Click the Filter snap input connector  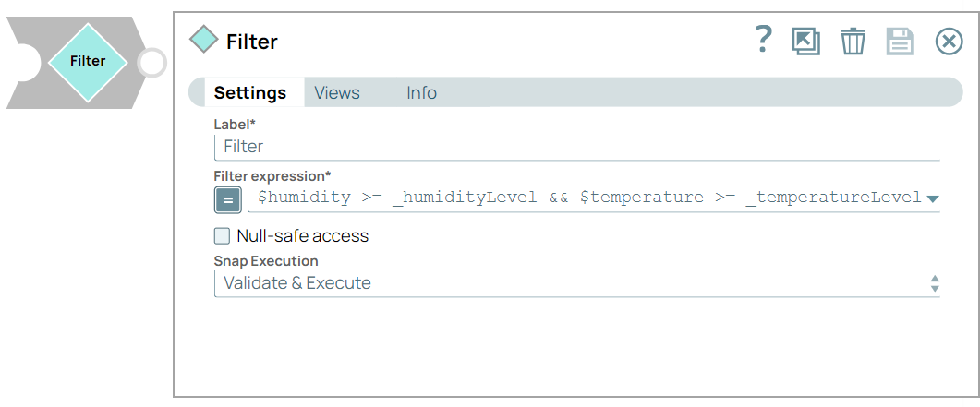point(22,63)
